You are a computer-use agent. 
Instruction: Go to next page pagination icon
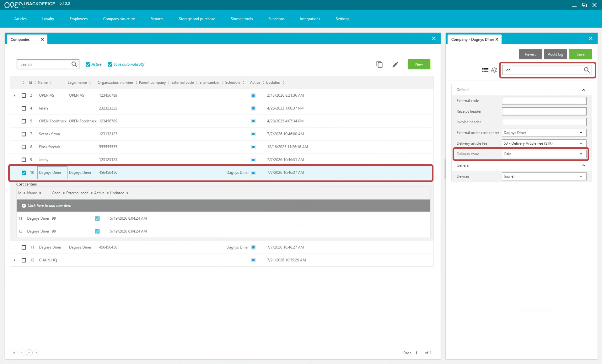coord(29,353)
